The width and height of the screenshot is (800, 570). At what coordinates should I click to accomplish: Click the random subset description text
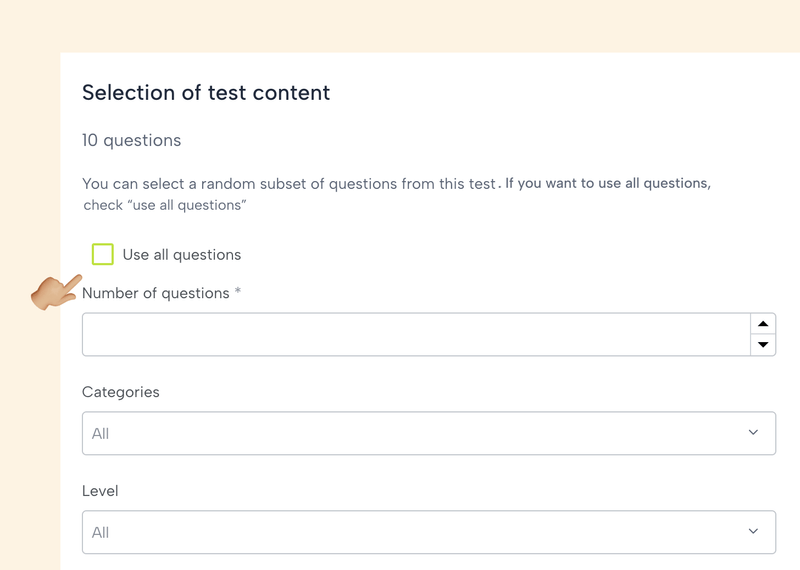[x=289, y=184]
